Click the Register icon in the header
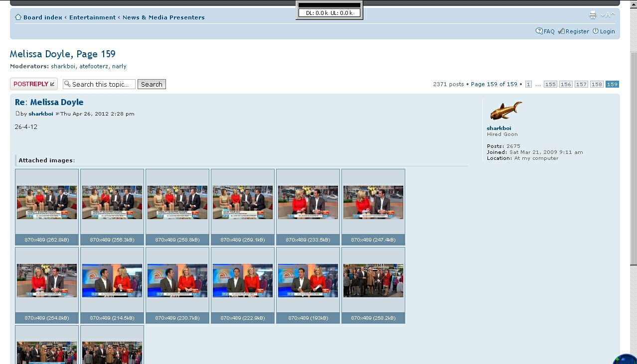Viewport: 637px width, 364px height. click(561, 31)
